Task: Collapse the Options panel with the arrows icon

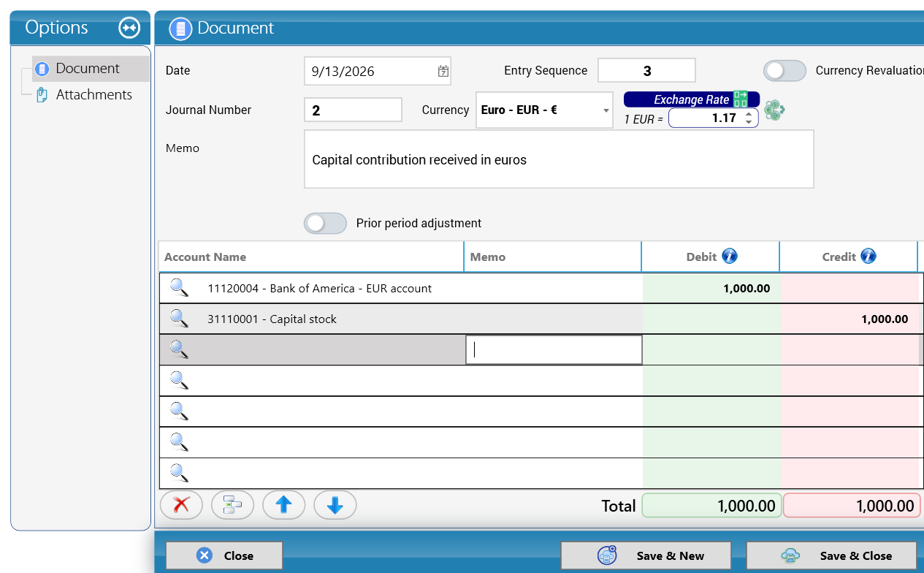Action: pos(129,28)
